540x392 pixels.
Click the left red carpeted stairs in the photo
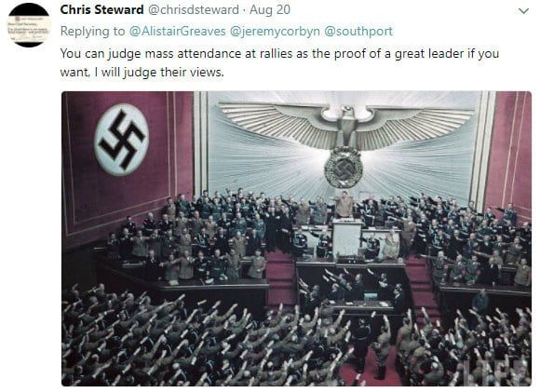[x=279, y=277]
